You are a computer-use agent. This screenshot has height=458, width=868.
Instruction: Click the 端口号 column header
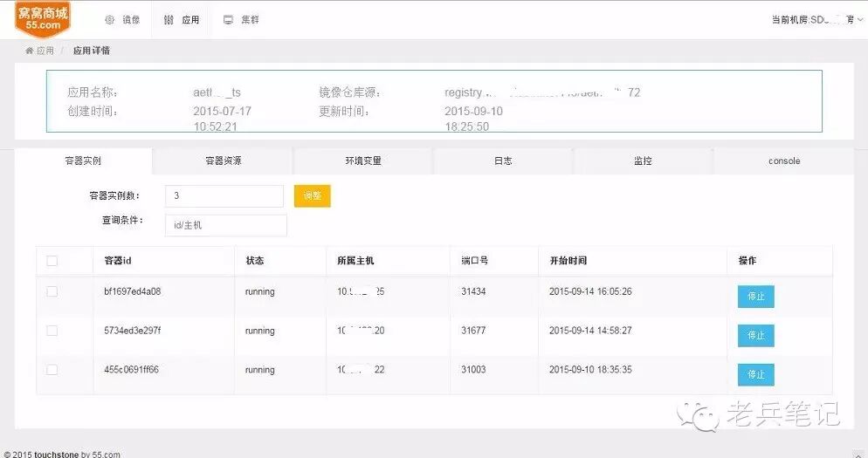tap(474, 261)
